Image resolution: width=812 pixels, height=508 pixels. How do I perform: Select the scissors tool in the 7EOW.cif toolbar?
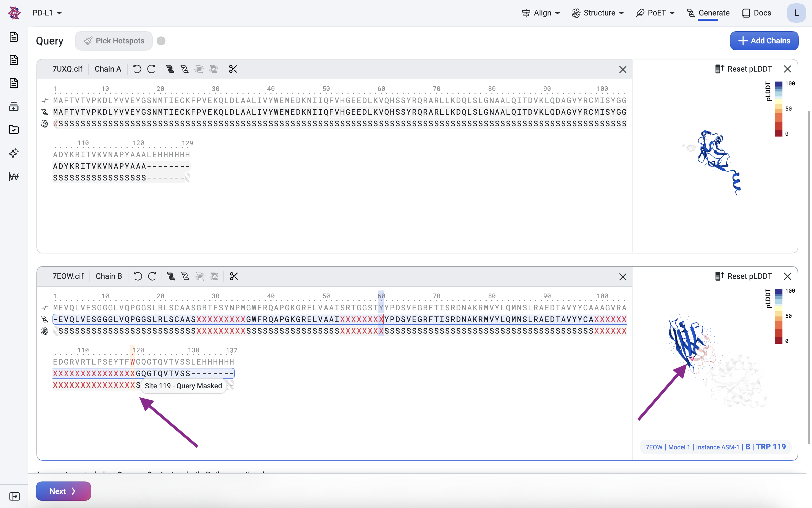click(x=234, y=276)
